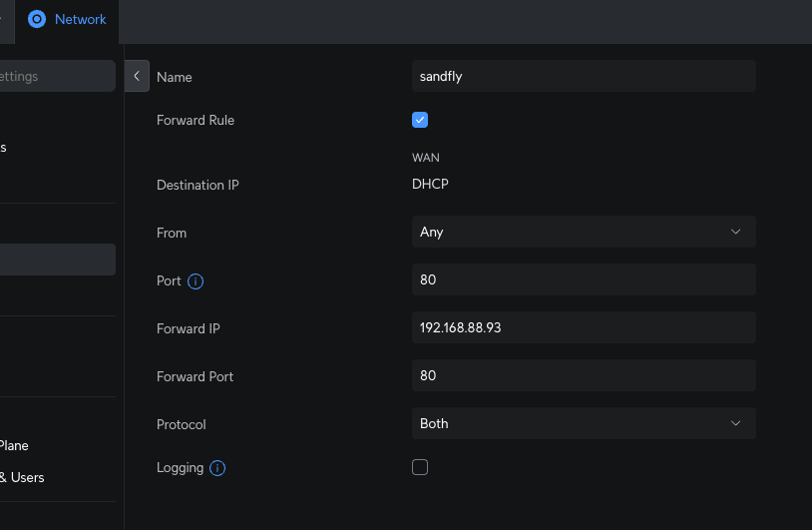Collapse the sidebar with the left chevron
Image resolution: width=812 pixels, height=530 pixels.
(x=137, y=77)
